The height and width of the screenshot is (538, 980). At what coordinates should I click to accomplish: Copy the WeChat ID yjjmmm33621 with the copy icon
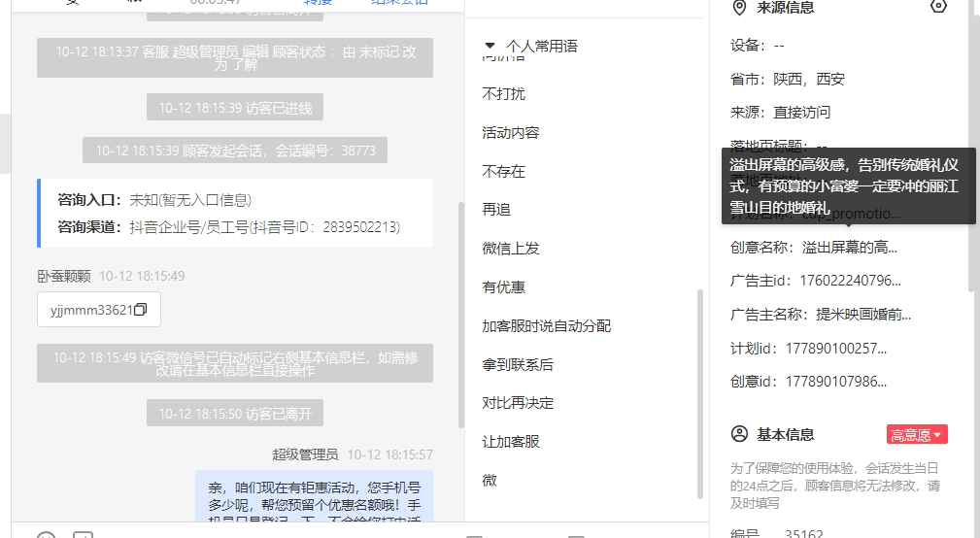141,310
